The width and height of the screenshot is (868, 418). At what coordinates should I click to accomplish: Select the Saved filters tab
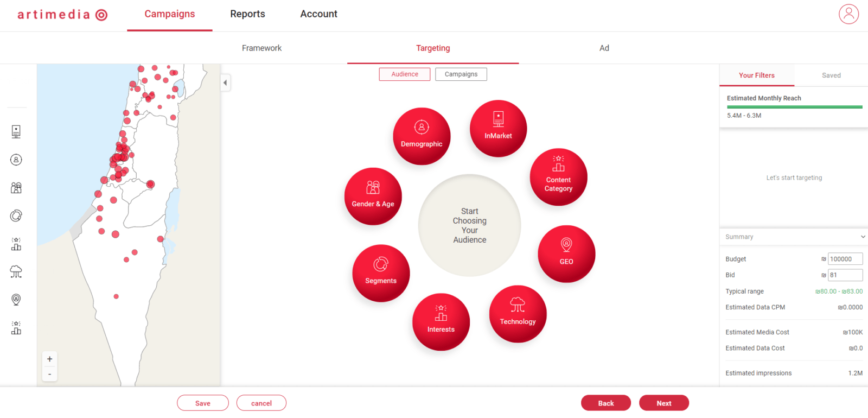pos(831,75)
